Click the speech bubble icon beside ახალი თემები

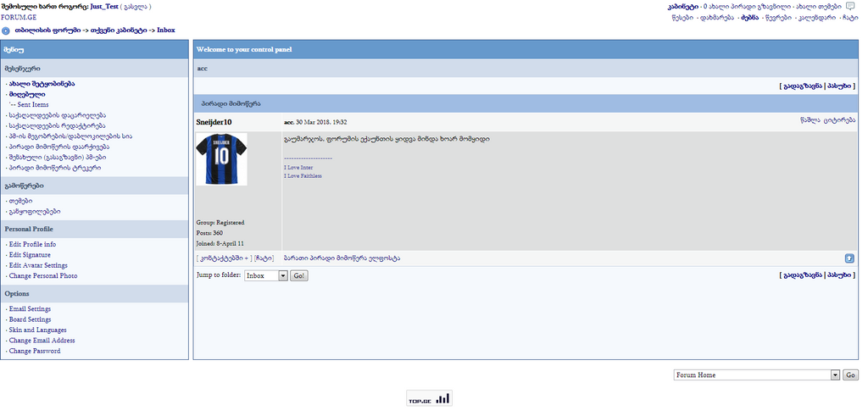click(x=851, y=6)
